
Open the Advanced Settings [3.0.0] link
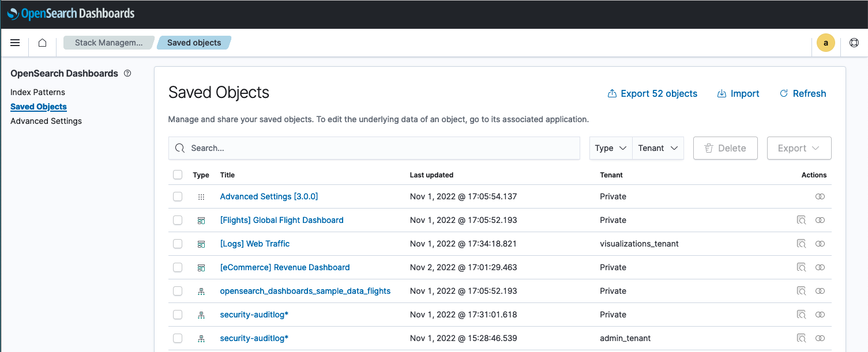click(269, 196)
